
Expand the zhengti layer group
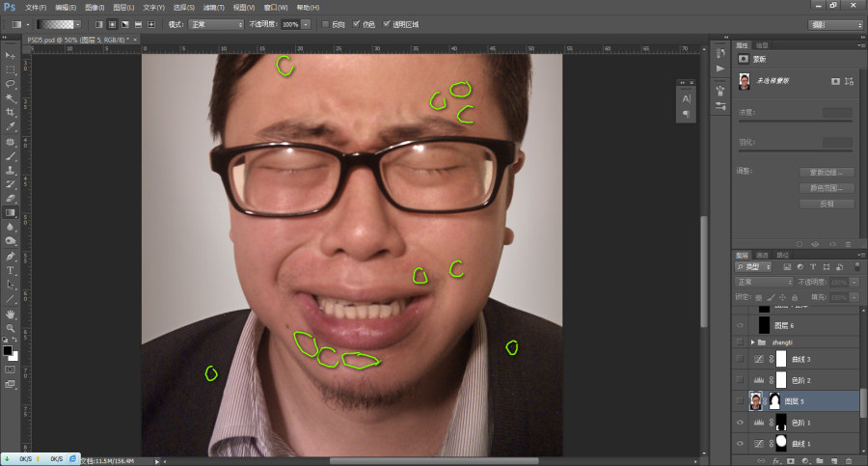point(753,343)
